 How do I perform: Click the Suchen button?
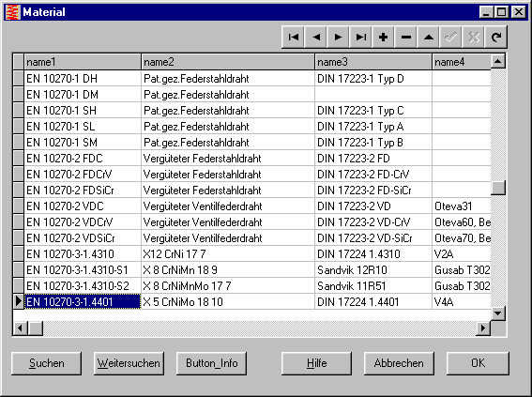47,363
